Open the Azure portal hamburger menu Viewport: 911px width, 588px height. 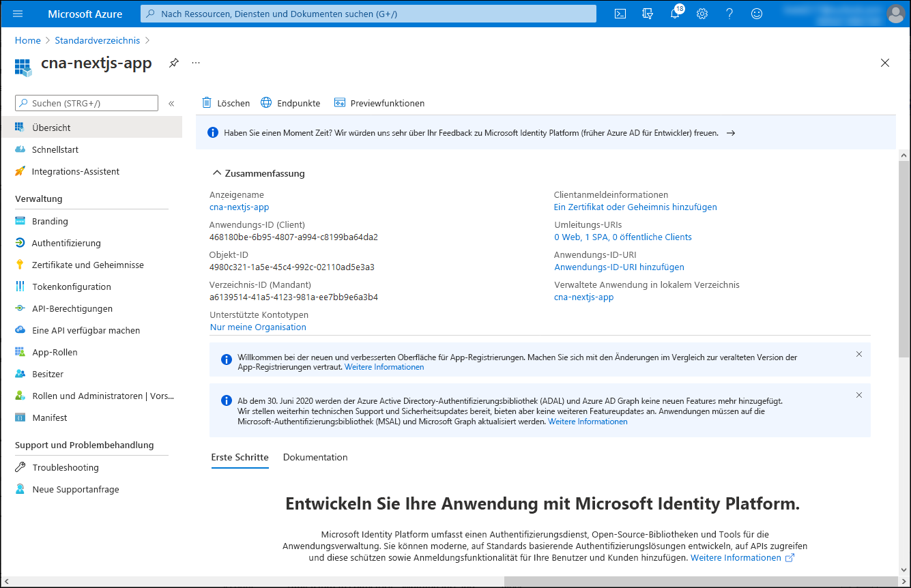pos(18,14)
